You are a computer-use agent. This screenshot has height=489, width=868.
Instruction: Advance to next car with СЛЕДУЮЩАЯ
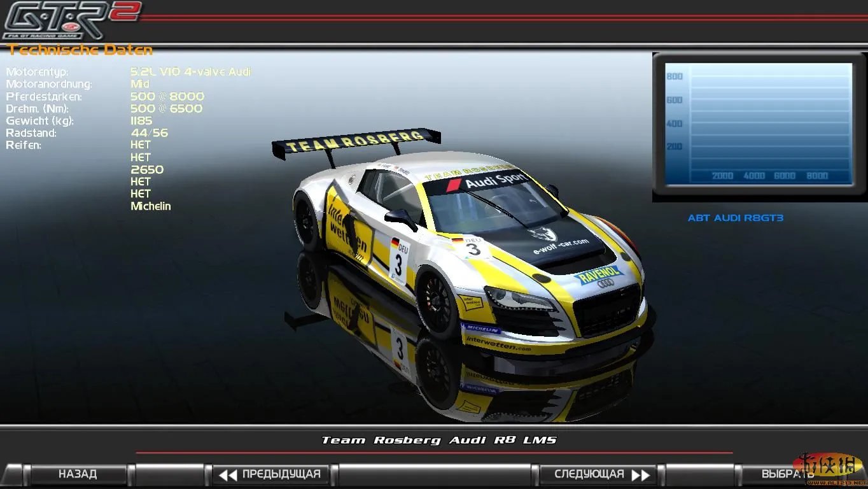[x=597, y=474]
